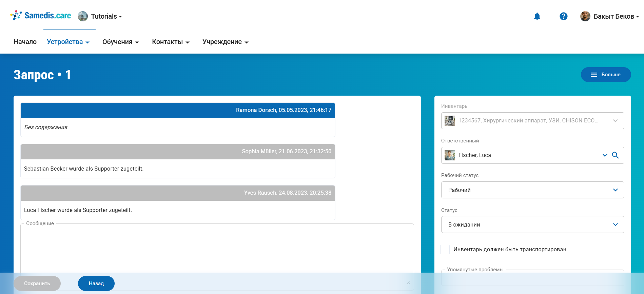Open the Статус dropdown showing В ожидании
The height and width of the screenshot is (294, 644).
[x=532, y=224]
